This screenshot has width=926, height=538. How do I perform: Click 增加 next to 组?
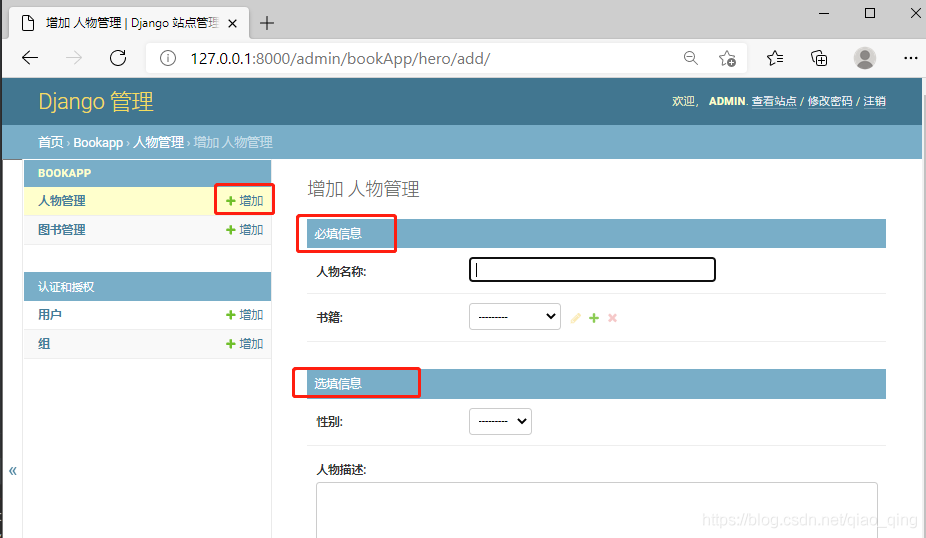[x=244, y=344]
